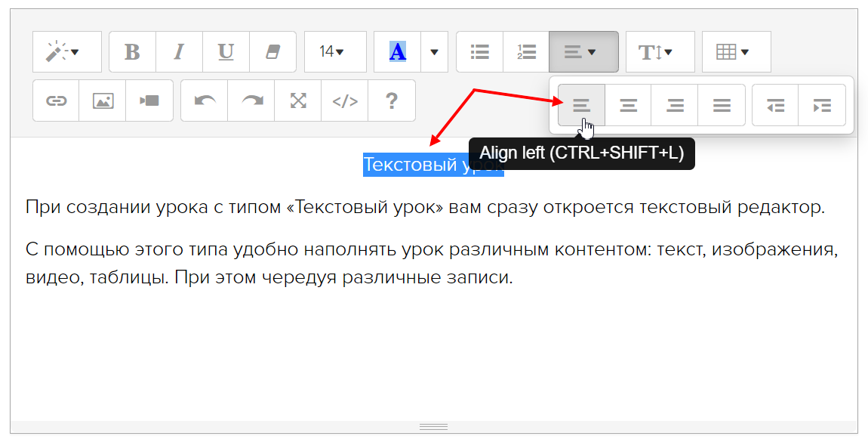Viewport: 868px width, 442px height.
Task: Click the eraser remove font style icon
Action: 272,52
